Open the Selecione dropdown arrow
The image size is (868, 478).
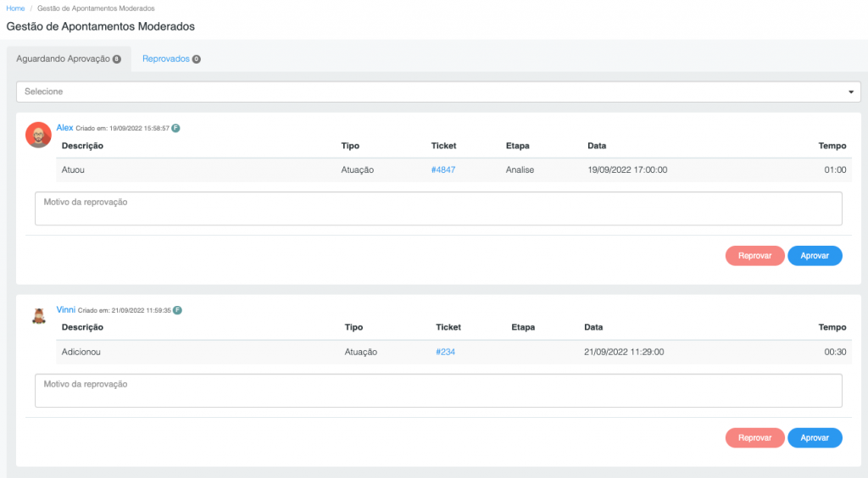(x=851, y=92)
